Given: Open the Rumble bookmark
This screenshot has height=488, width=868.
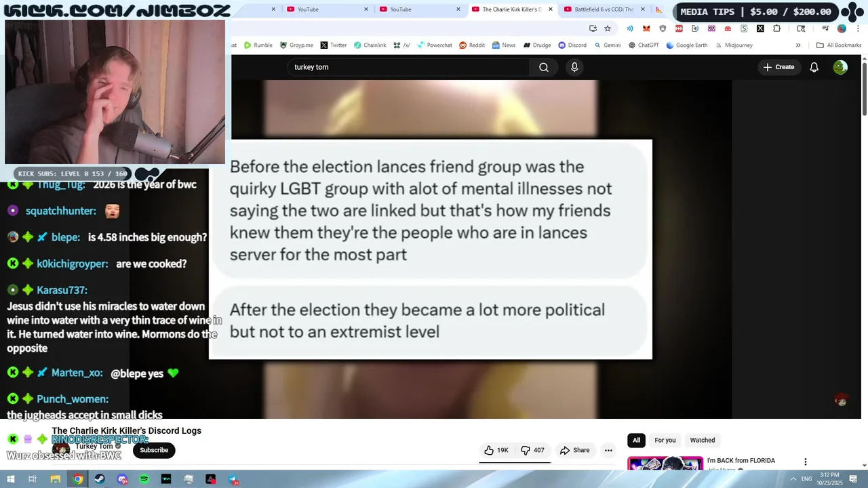Looking at the screenshot, I should click(x=258, y=45).
